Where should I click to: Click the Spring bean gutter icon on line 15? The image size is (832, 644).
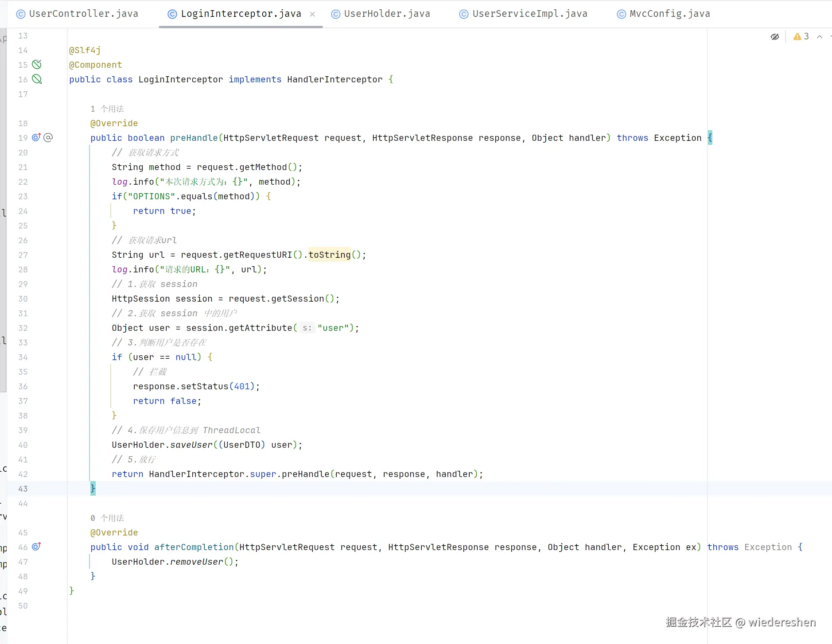[37, 65]
